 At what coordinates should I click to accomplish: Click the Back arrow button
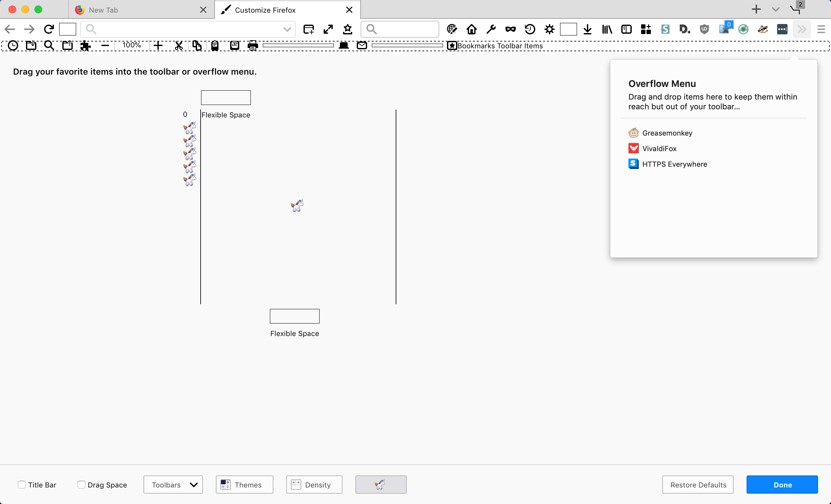tap(10, 29)
